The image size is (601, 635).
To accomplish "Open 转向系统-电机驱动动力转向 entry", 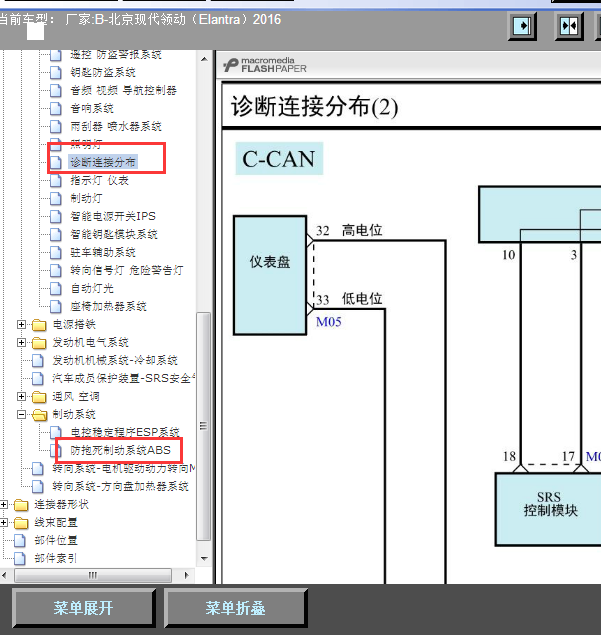I will pos(124,469).
